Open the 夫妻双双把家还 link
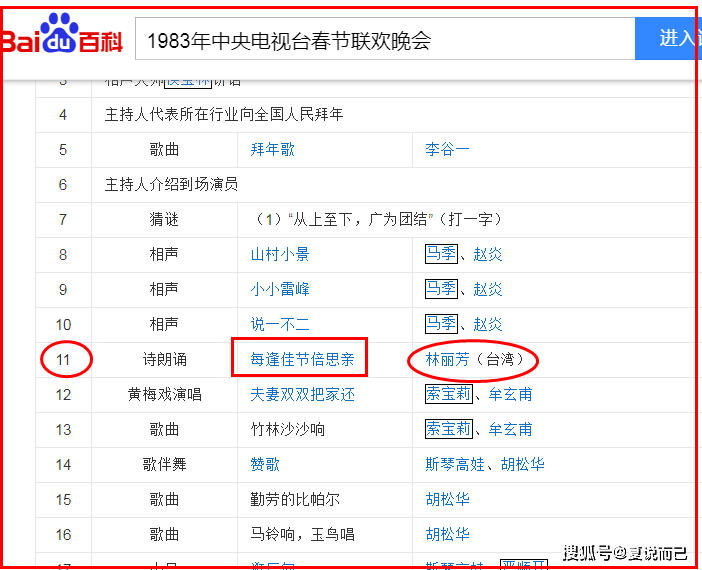Image resolution: width=702 pixels, height=570 pixels. [302, 394]
